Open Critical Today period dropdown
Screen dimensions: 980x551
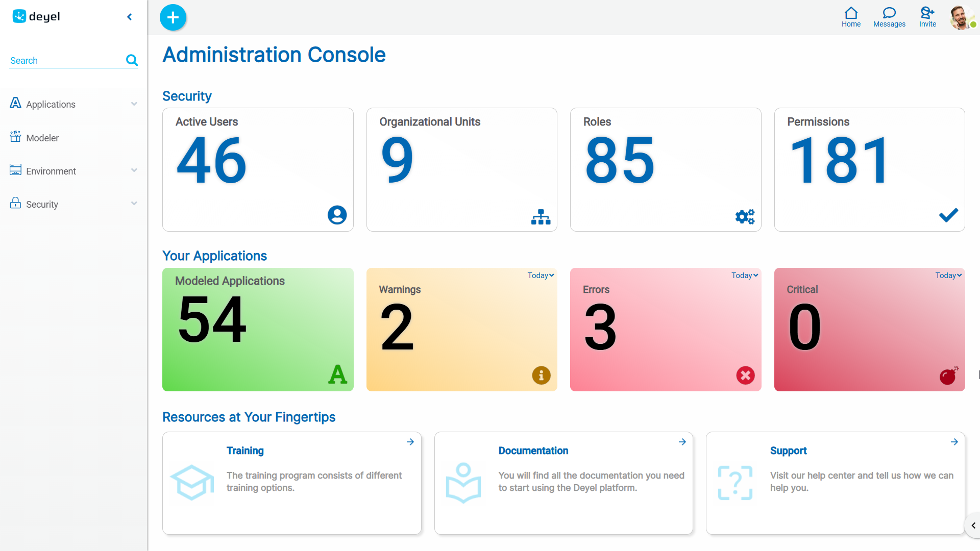pyautogui.click(x=948, y=275)
